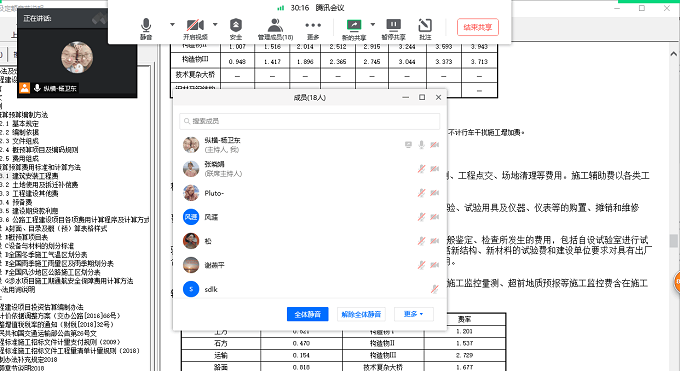
Task: Open the annotation tool
Action: (x=425, y=29)
